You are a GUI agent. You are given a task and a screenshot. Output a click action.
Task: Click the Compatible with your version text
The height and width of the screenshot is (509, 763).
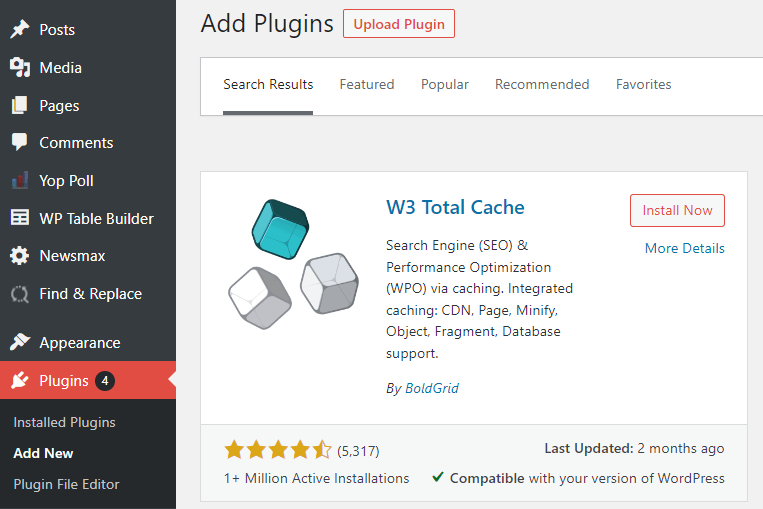pos(587,478)
